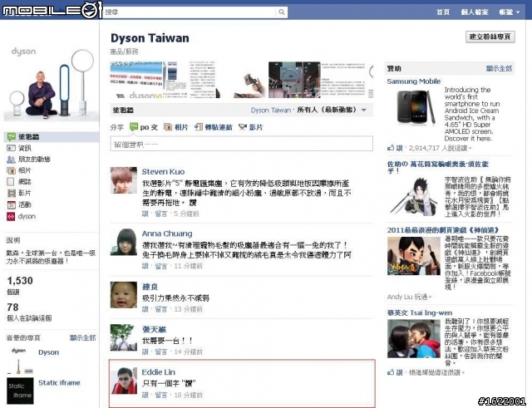Open the 活動 events sidebar icon
The image size is (532, 408).
[x=11, y=204]
